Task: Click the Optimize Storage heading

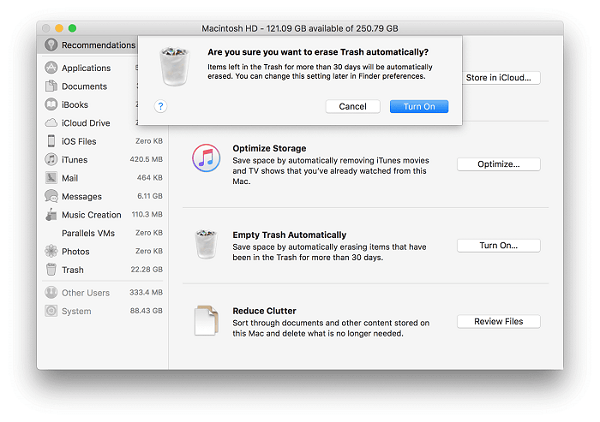Action: coord(269,148)
